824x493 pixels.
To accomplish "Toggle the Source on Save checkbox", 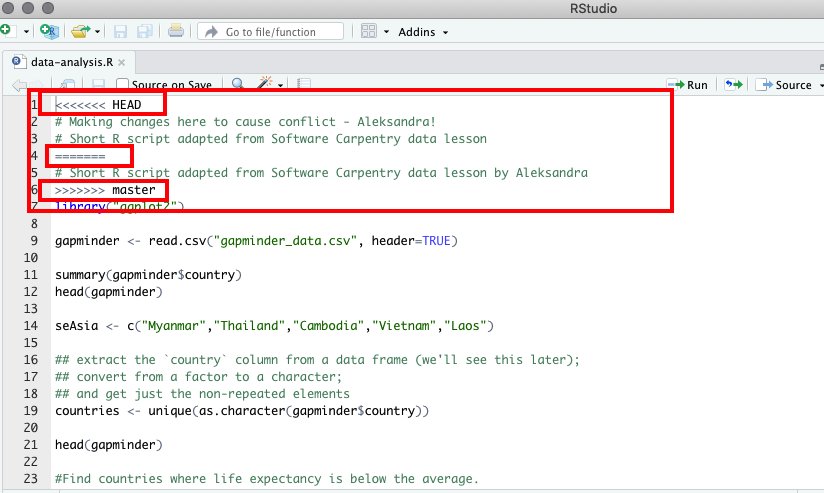I will (123, 85).
